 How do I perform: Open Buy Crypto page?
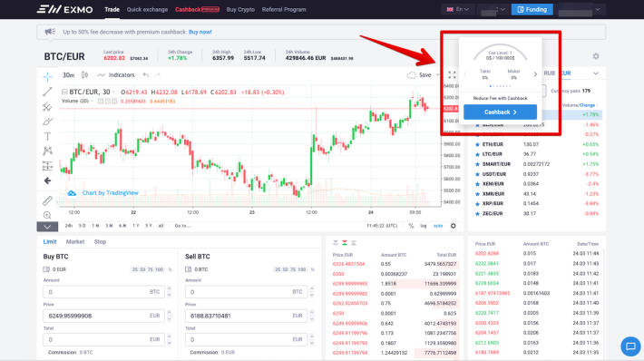240,9
